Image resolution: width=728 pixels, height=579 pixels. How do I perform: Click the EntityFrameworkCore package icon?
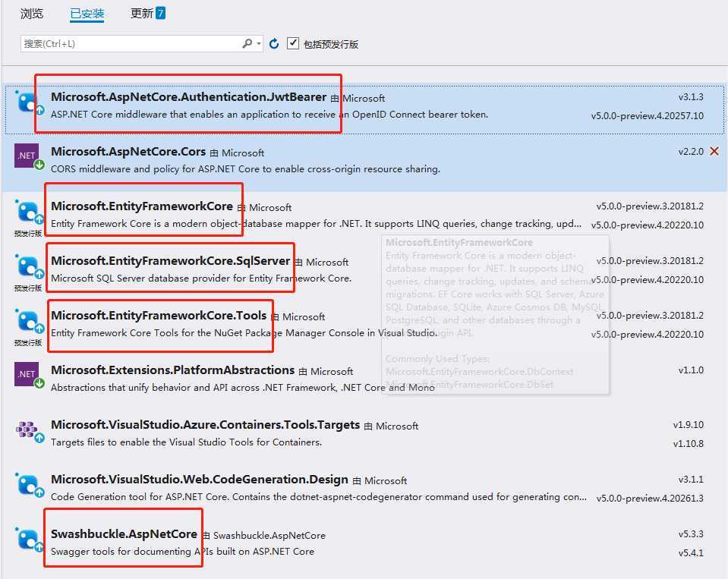30,212
